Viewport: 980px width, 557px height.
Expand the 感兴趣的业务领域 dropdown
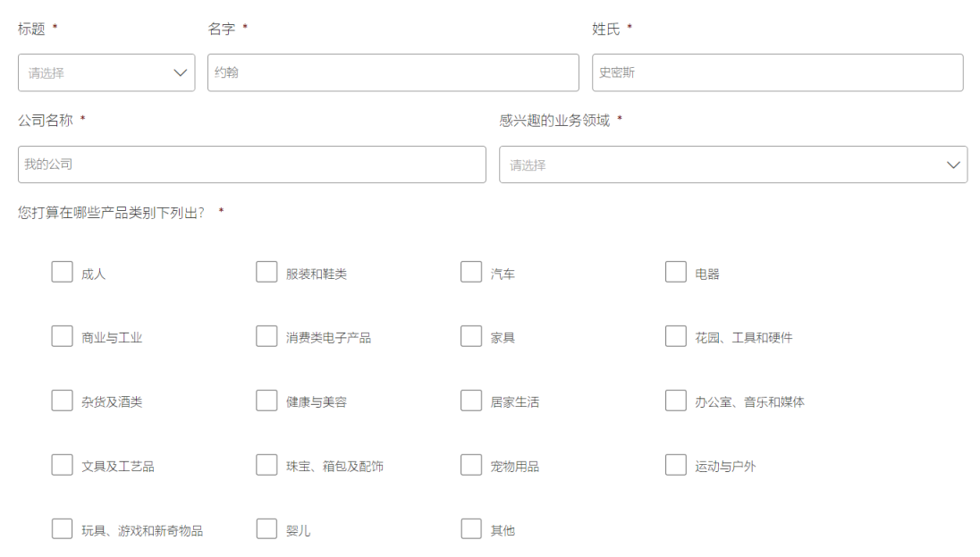(x=732, y=165)
